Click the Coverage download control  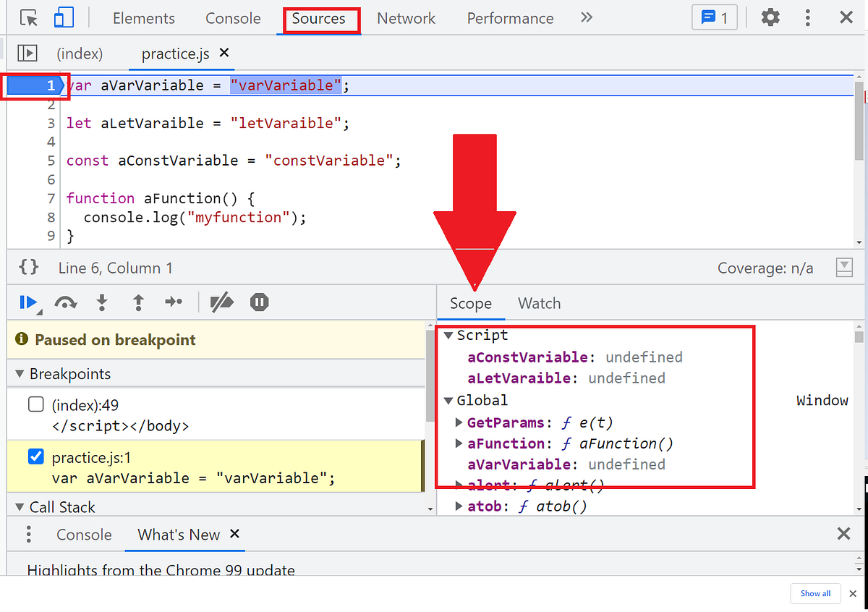coord(843,268)
